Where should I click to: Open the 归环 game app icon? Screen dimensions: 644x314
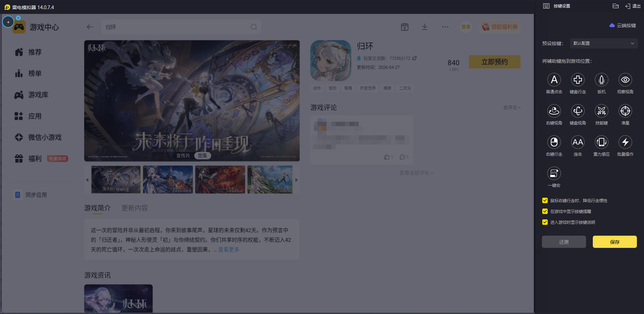coord(331,61)
